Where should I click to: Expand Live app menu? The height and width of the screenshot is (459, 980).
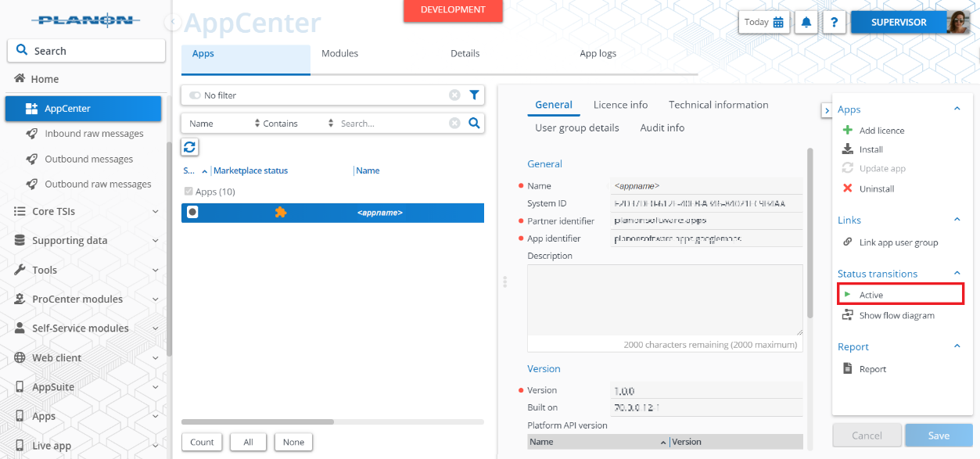tap(86, 446)
